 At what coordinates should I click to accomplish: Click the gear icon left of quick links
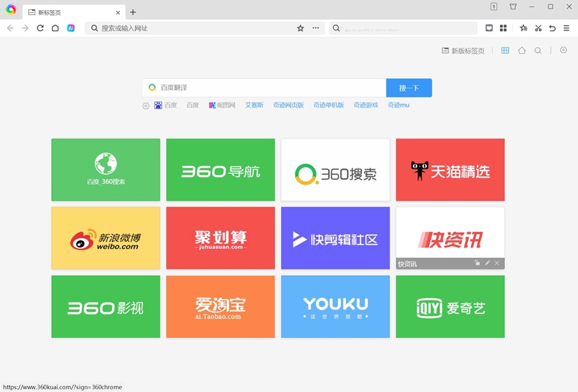click(x=146, y=105)
